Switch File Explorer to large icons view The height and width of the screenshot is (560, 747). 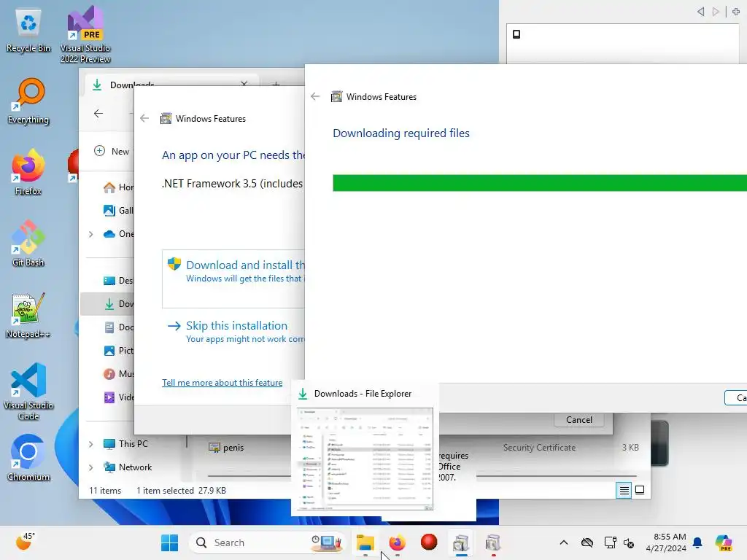pos(640,490)
